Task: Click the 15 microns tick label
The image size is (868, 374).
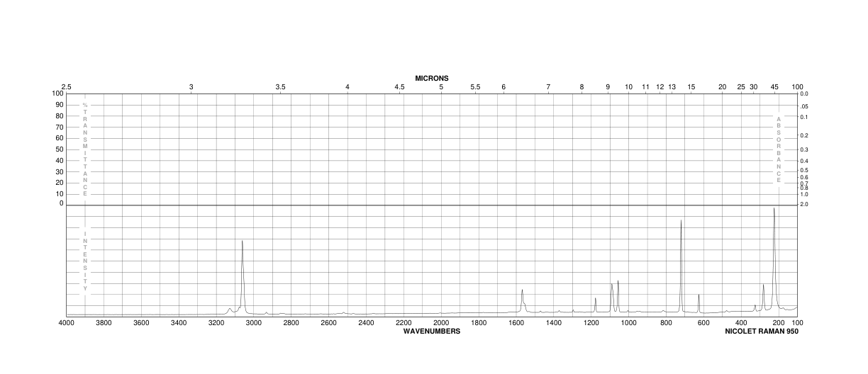Action: click(x=691, y=86)
